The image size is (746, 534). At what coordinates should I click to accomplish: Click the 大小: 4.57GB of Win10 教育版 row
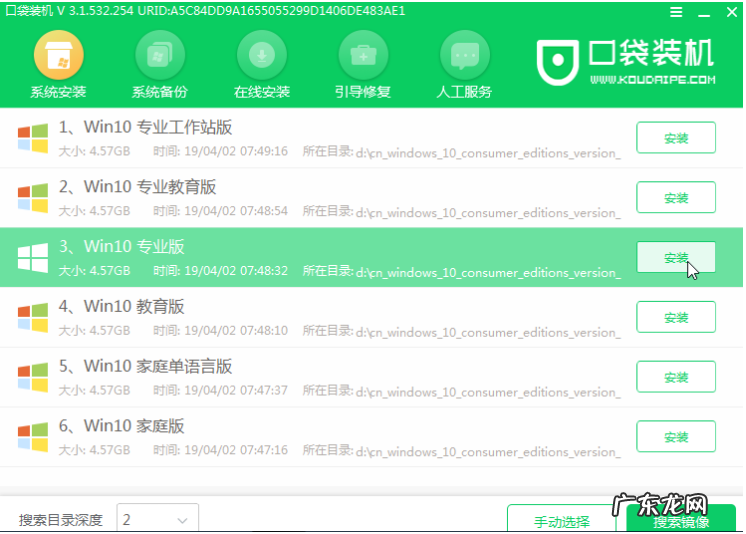[94, 330]
